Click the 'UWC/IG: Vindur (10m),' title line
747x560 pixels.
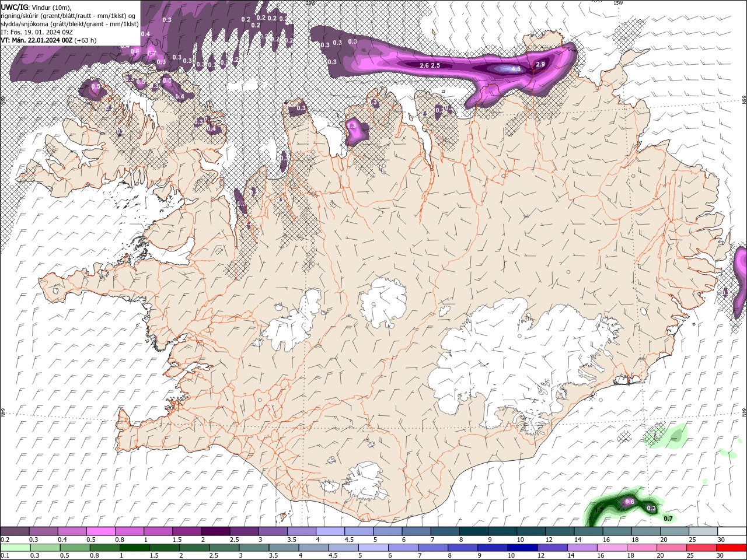click(x=36, y=7)
